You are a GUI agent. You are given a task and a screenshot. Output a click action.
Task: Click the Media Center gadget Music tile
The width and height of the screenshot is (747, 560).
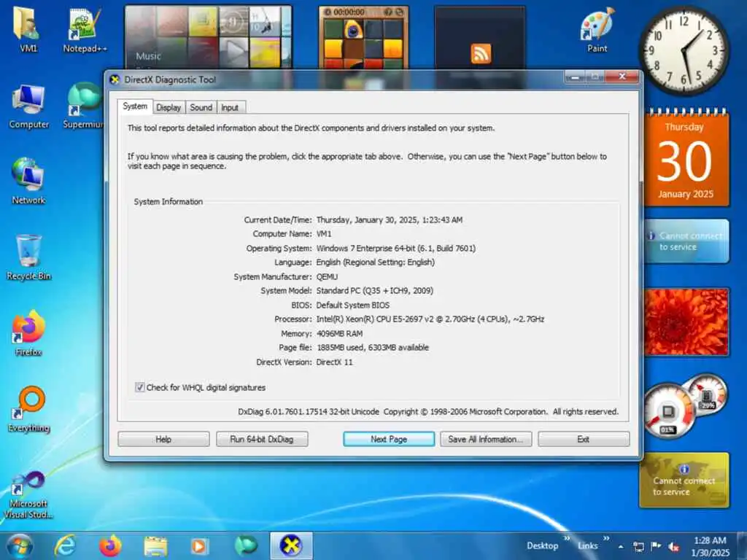tap(147, 56)
